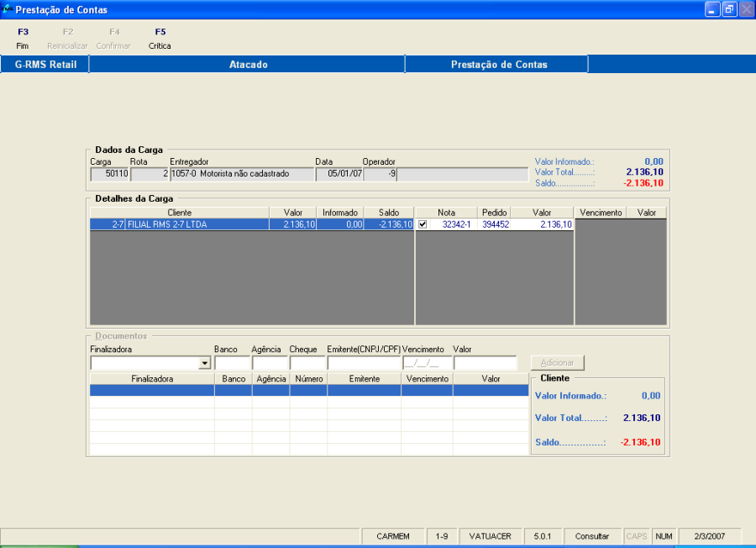This screenshot has height=548, width=756.
Task: Click the application icon in title bar
Action: [7, 9]
